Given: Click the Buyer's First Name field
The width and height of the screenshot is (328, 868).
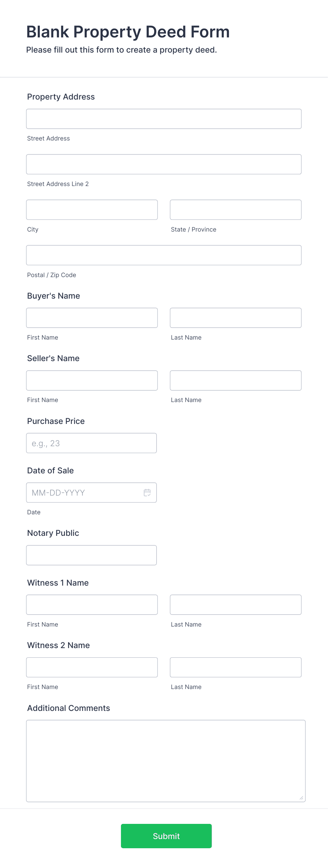Looking at the screenshot, I should click(x=92, y=317).
